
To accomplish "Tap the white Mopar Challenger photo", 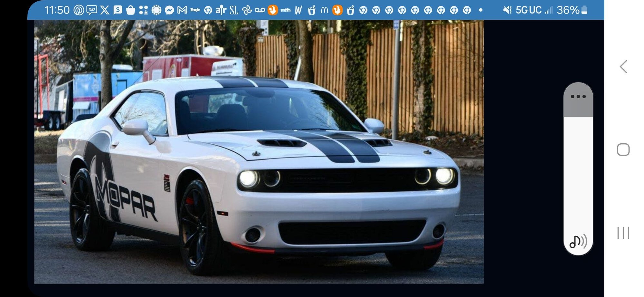I will click(259, 152).
